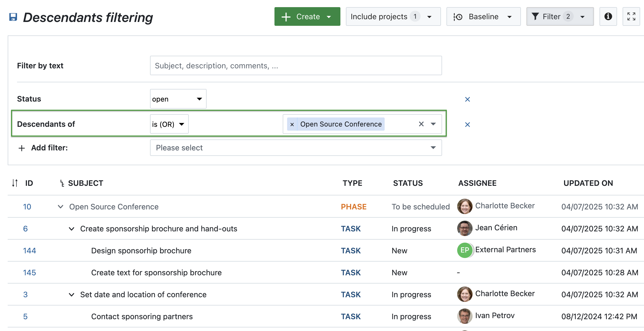Collapse Set date and location row
Viewport: 644px width, 331px height.
coord(71,294)
